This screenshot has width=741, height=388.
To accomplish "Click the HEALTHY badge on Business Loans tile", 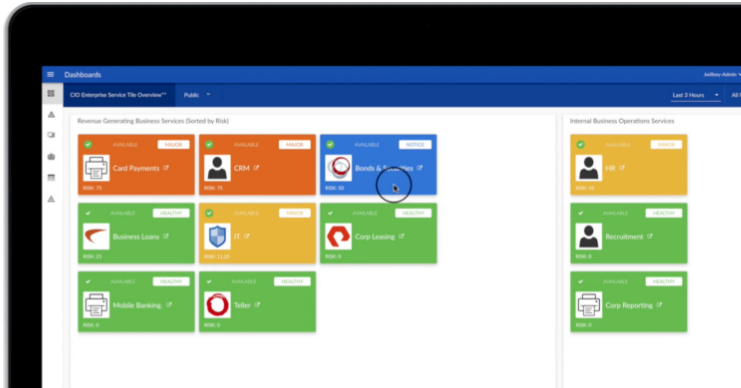I will click(171, 213).
